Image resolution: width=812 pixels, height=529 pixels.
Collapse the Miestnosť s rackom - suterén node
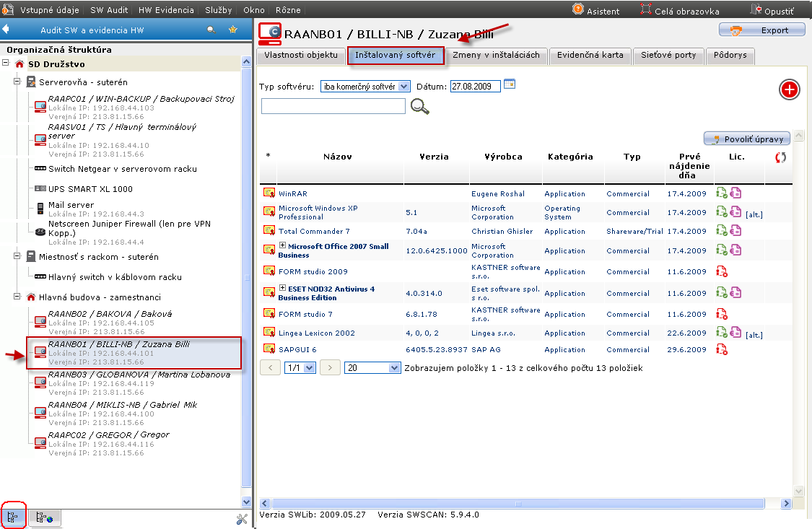point(17,255)
